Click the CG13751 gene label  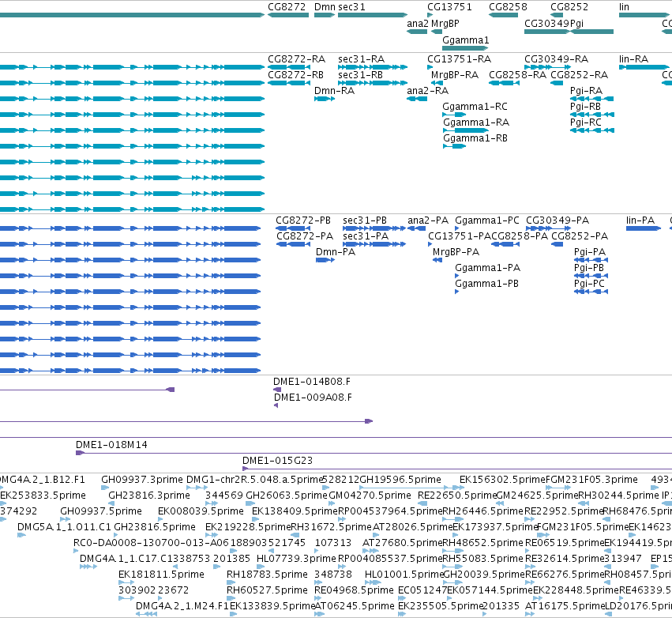point(449,7)
